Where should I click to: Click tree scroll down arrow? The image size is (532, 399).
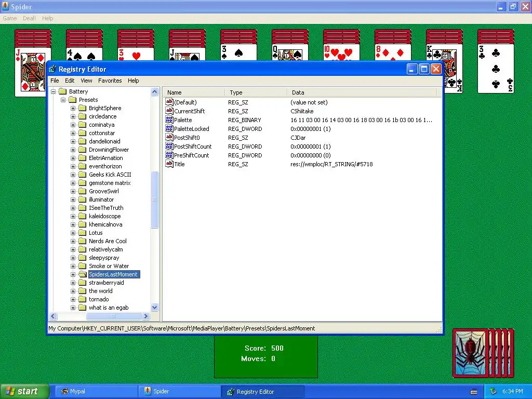[x=154, y=308]
